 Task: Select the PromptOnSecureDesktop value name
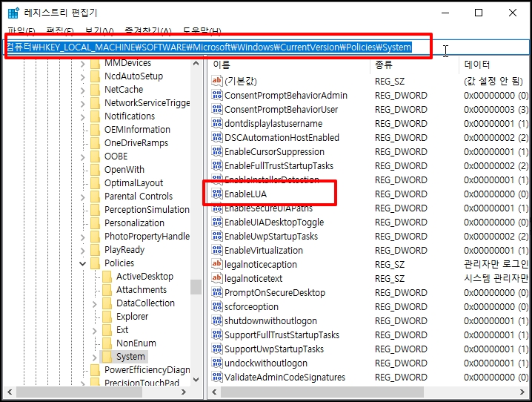[275, 292]
